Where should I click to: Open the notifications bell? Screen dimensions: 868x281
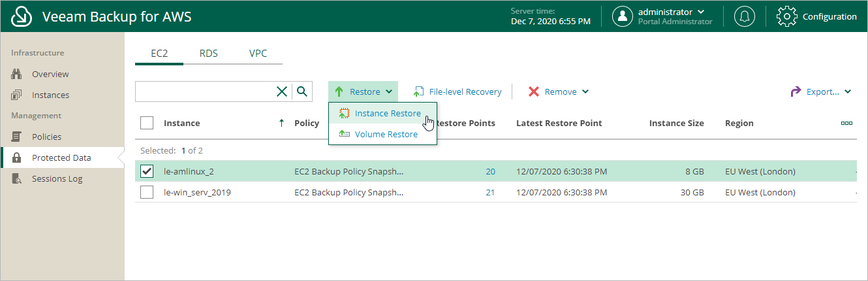[x=745, y=16]
